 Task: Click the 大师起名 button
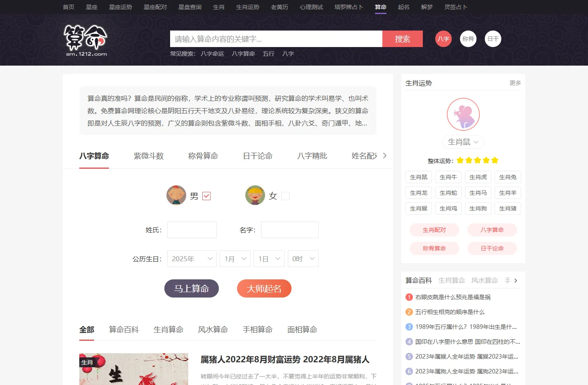[x=264, y=288]
